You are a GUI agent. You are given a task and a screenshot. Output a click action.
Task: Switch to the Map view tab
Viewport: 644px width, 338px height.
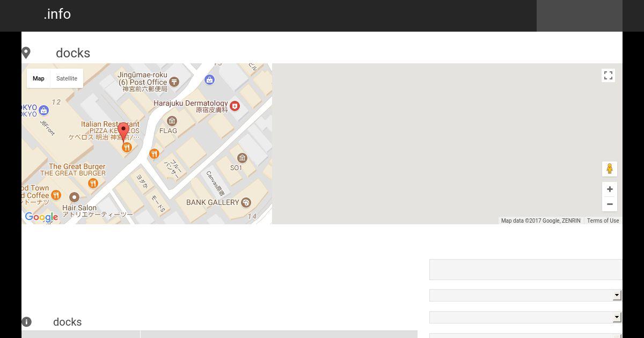coord(39,78)
